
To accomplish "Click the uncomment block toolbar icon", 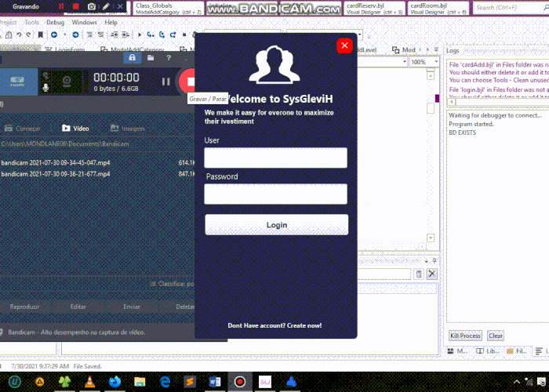I will (101, 34).
